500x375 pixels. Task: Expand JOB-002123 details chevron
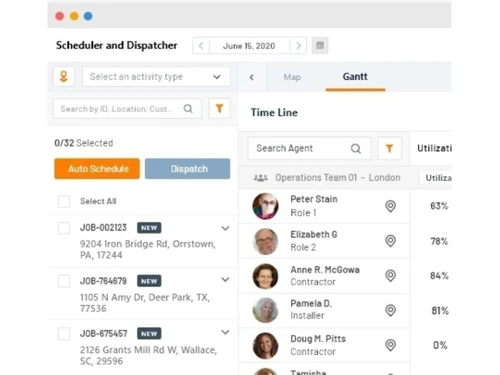click(x=225, y=228)
